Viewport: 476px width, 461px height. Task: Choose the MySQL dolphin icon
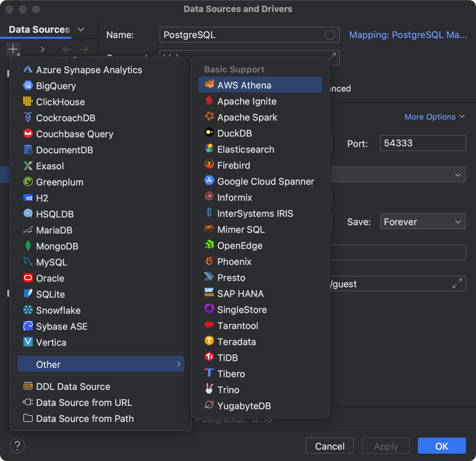pyautogui.click(x=28, y=262)
